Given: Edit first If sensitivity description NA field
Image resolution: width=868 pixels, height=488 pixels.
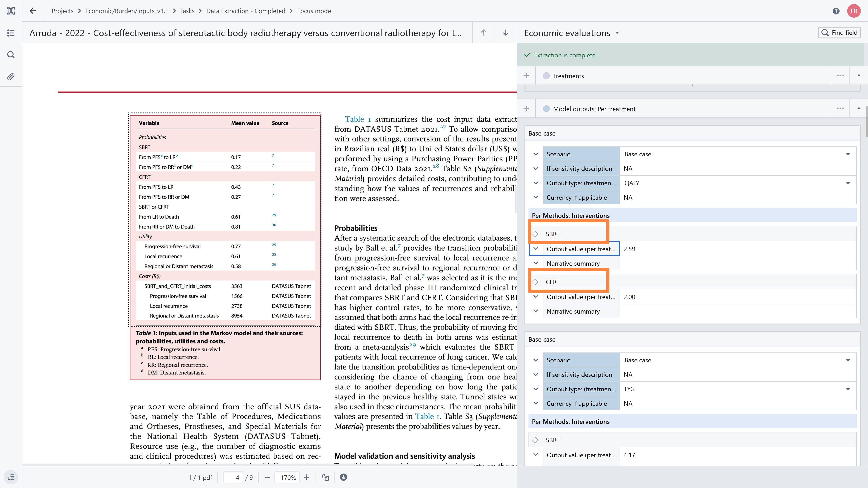Looking at the screenshot, I should point(738,169).
